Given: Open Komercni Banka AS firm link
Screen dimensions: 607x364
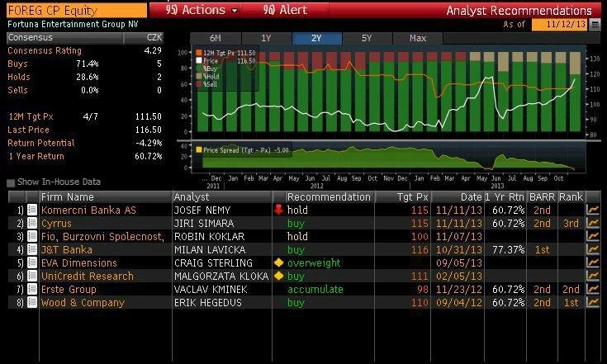Looking at the screenshot, I should 88,210.
